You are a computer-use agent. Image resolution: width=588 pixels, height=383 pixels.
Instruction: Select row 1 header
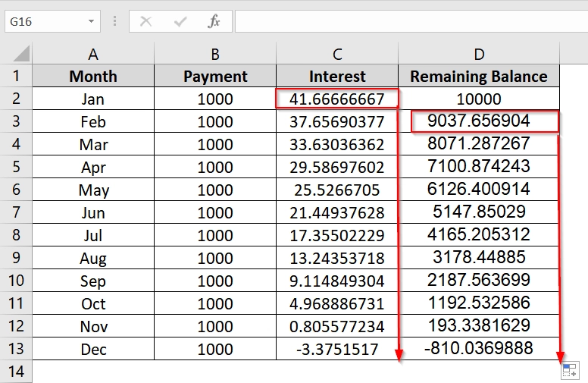[16, 76]
